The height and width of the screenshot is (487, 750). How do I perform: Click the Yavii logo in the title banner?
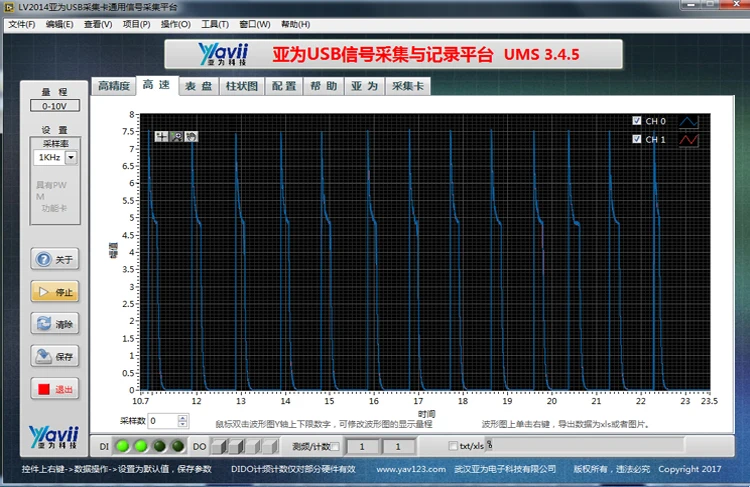click(x=223, y=54)
